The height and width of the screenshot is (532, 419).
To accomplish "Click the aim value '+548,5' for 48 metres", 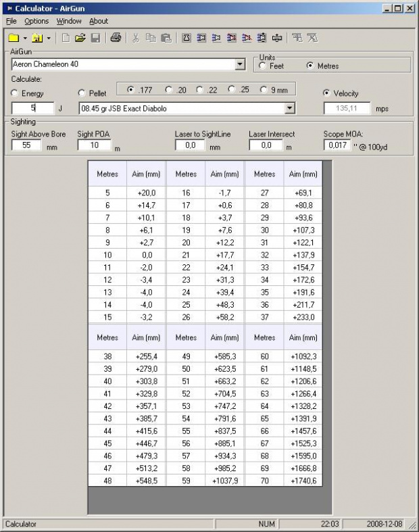I will (146, 481).
